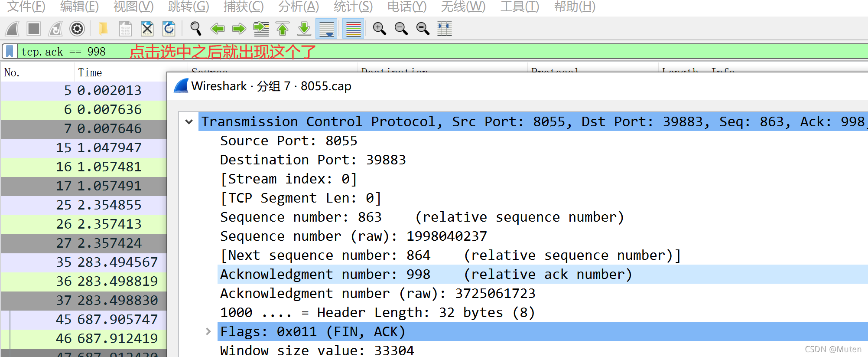Open a capture file folder icon
Viewport: 868px width, 357px height.
(x=103, y=29)
